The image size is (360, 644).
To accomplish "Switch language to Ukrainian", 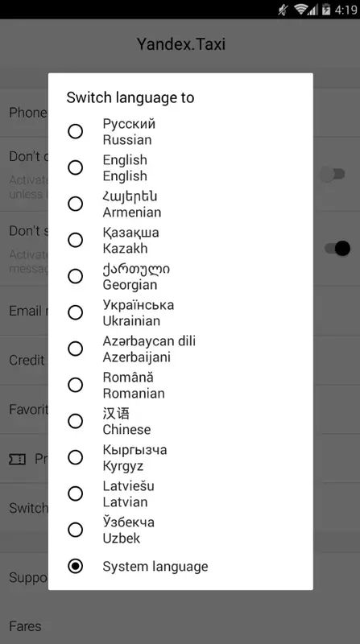I will coord(75,312).
